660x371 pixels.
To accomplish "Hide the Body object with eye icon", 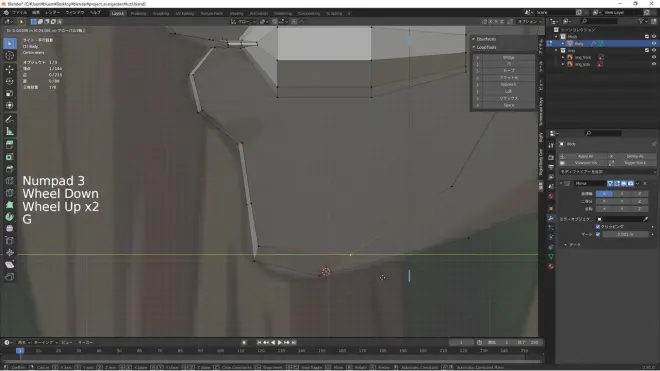I will tap(654, 43).
